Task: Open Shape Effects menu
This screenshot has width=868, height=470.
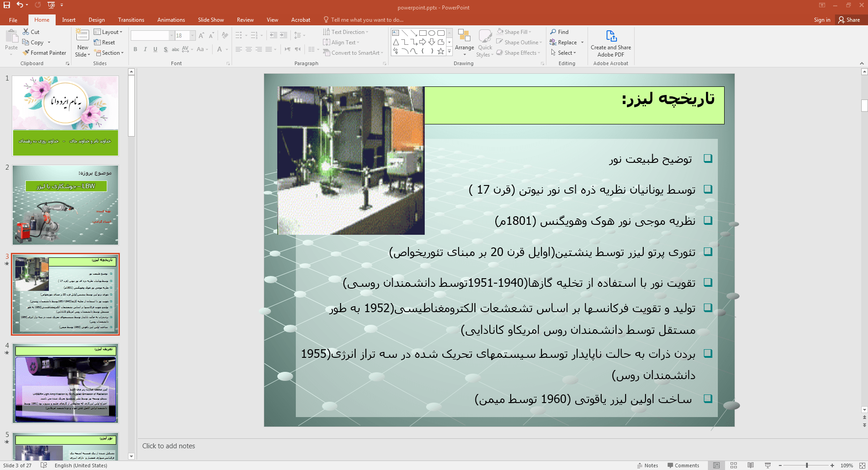Action: [x=518, y=53]
